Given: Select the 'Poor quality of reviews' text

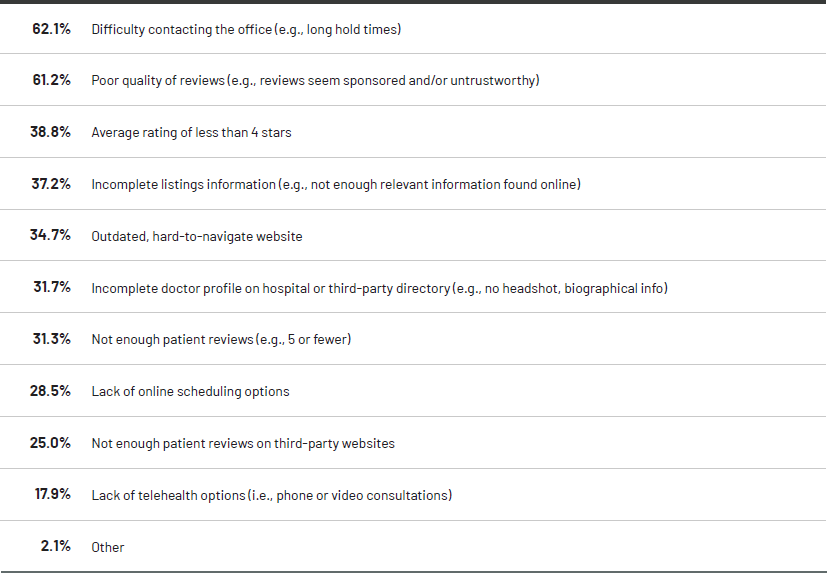Looking at the screenshot, I should [x=315, y=80].
